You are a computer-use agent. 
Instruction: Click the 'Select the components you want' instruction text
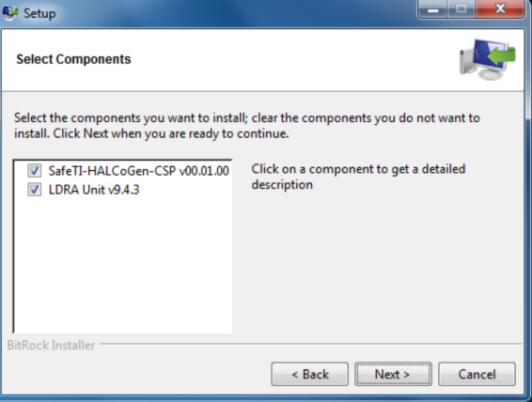[x=247, y=126]
